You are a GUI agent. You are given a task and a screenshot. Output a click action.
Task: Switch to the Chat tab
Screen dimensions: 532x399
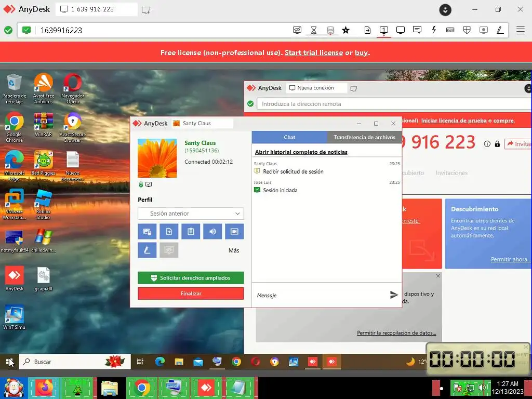289,137
